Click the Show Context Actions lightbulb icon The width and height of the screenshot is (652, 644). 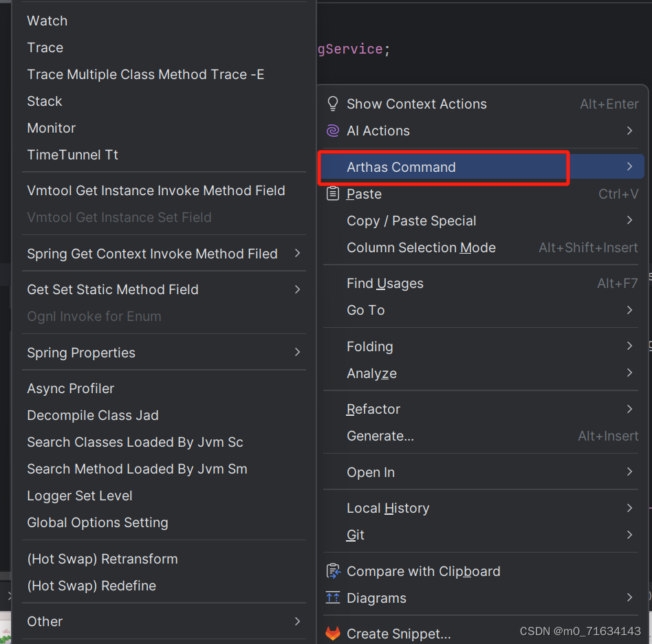[x=333, y=104]
